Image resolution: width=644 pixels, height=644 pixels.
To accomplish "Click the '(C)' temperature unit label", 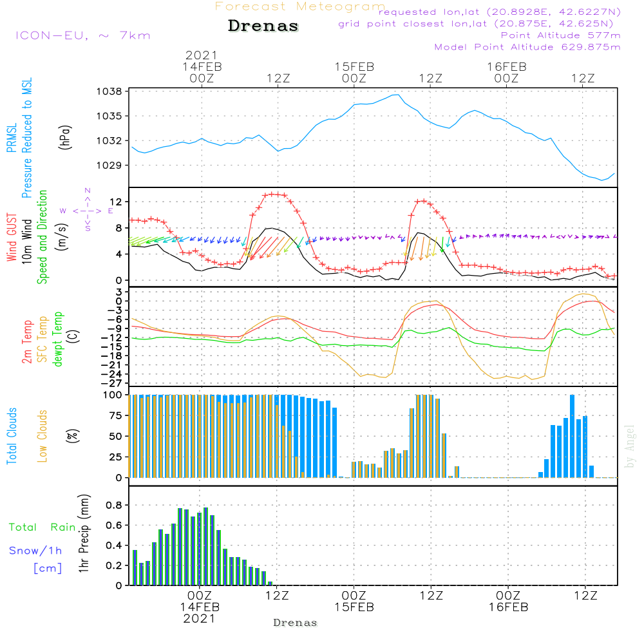I will coord(73,337).
